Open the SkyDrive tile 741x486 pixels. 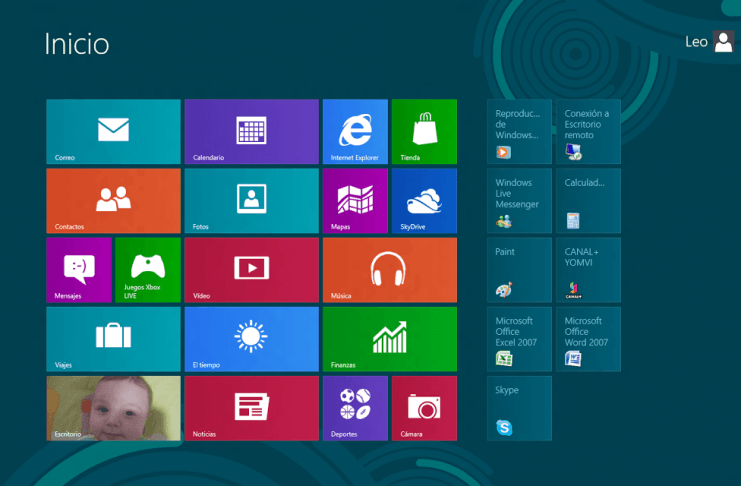[424, 201]
